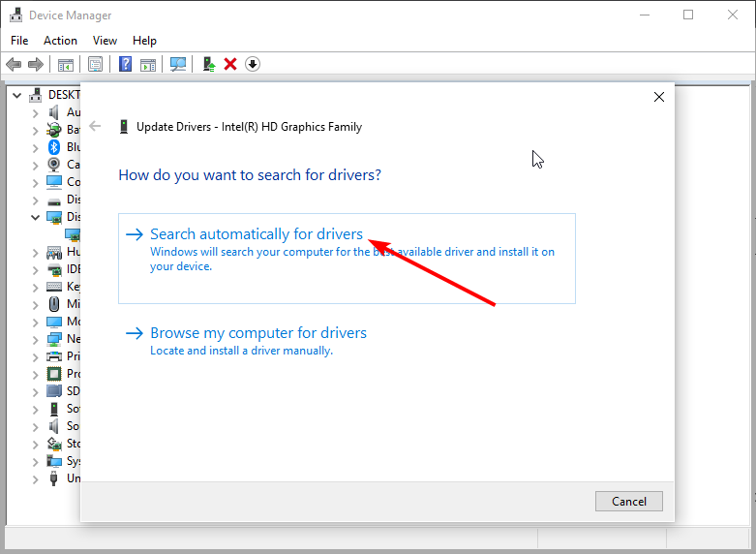Click the Forward arrow toolbar icon
This screenshot has width=756, height=554.
coord(36,64)
